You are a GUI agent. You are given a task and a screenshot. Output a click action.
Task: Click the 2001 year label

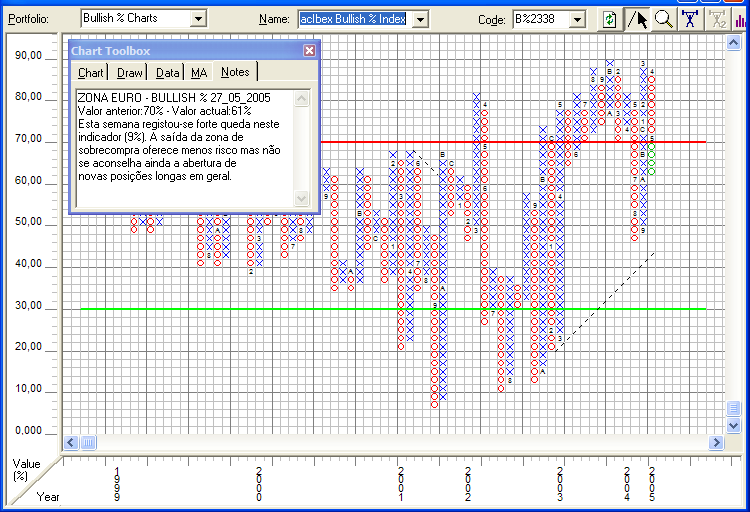pyautogui.click(x=401, y=484)
